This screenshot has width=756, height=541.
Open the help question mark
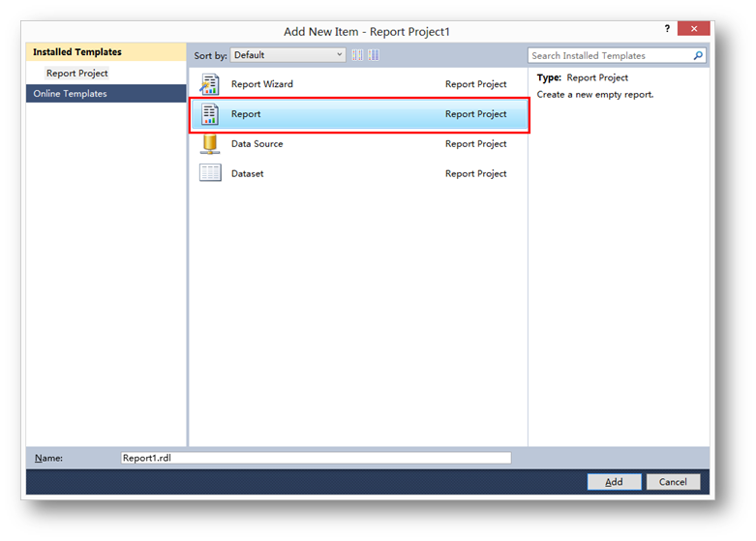click(667, 29)
